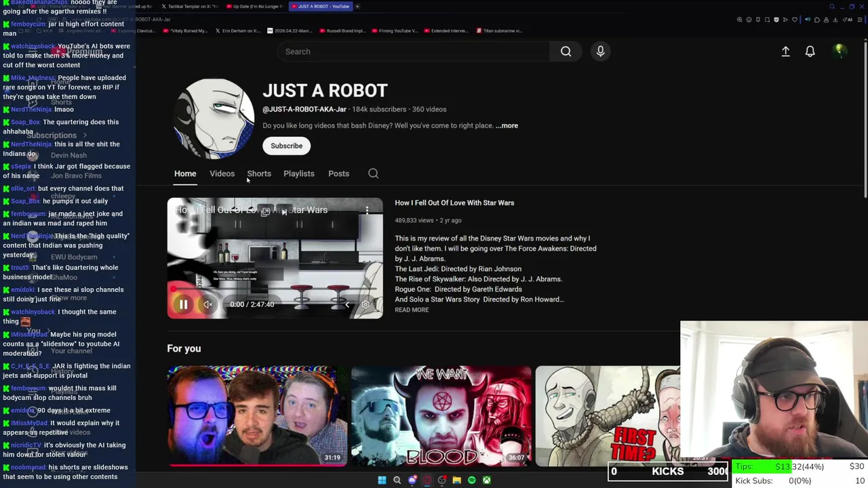Expand channel description with ...more
Image resolution: width=868 pixels, height=488 pixels.
[507, 125]
